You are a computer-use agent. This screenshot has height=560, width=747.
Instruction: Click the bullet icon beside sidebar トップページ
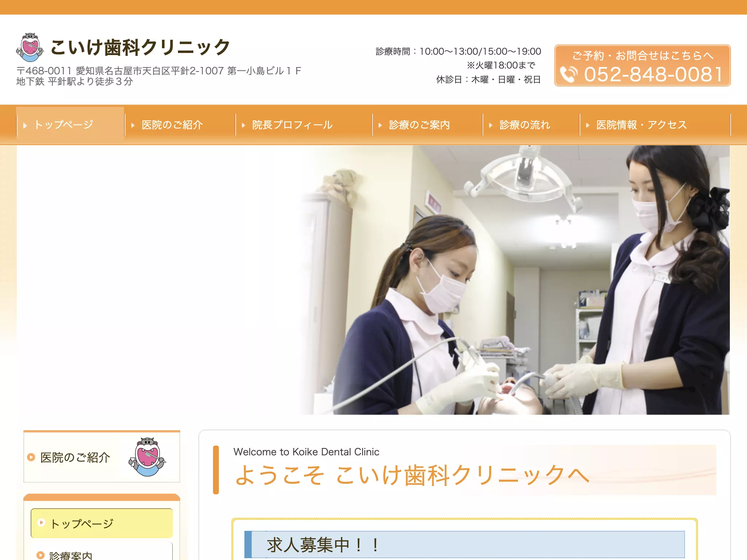[41, 522]
